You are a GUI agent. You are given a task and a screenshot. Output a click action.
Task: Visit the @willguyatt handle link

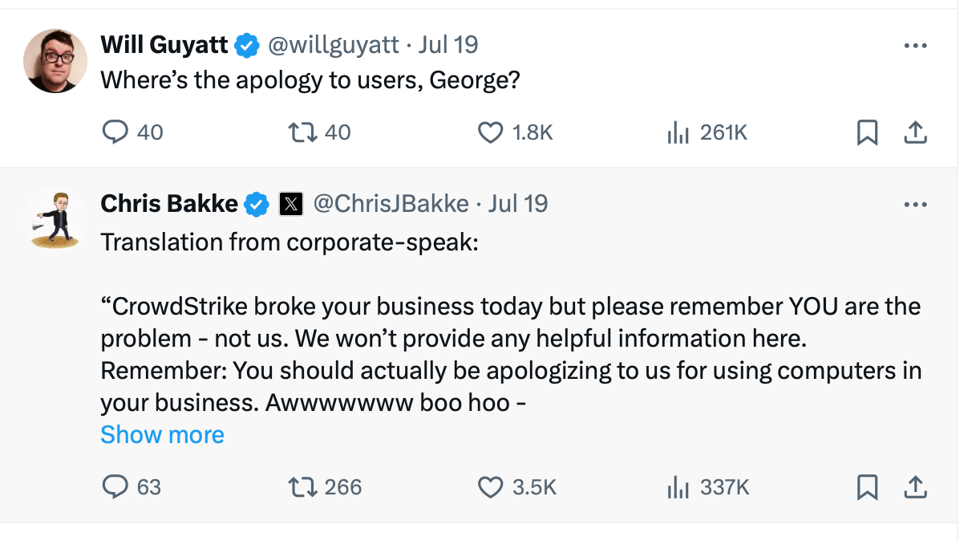pos(333,44)
